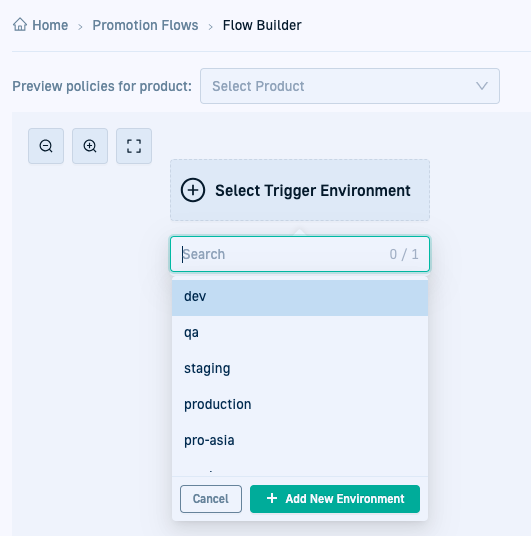This screenshot has width=531, height=536.
Task: Pick the pro-asia environment
Action: click(x=300, y=440)
